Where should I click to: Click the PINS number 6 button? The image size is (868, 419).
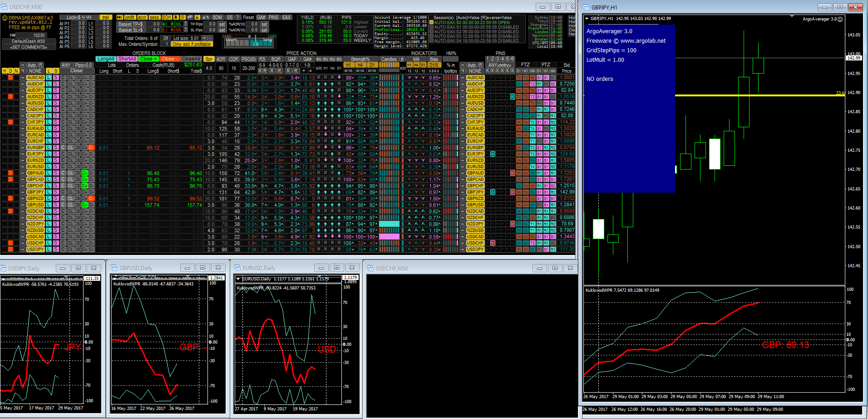[x=512, y=59]
